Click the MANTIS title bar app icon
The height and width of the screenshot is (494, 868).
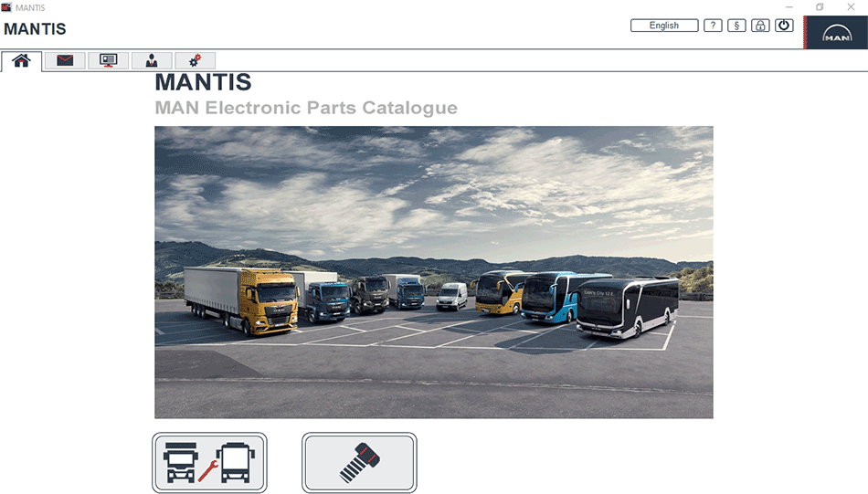click(6, 7)
